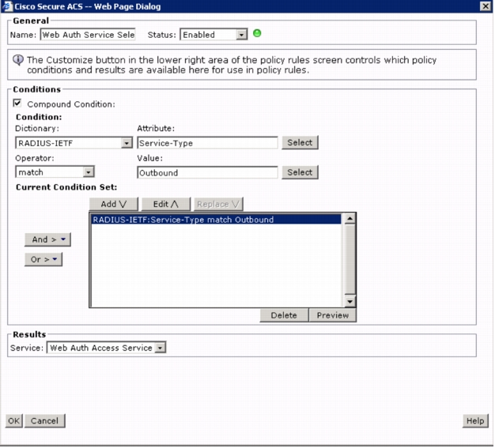Open Help for this dialog
495x448 pixels.
[x=475, y=421]
